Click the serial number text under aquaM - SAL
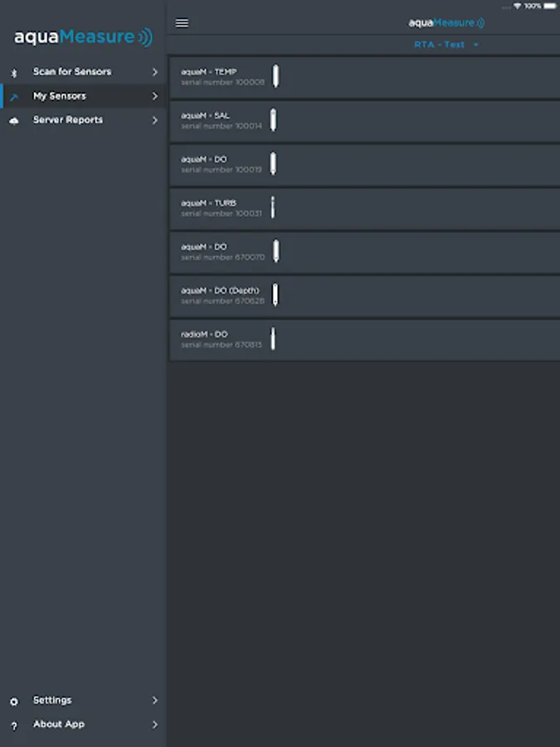Image resolution: width=560 pixels, height=747 pixels. click(221, 126)
